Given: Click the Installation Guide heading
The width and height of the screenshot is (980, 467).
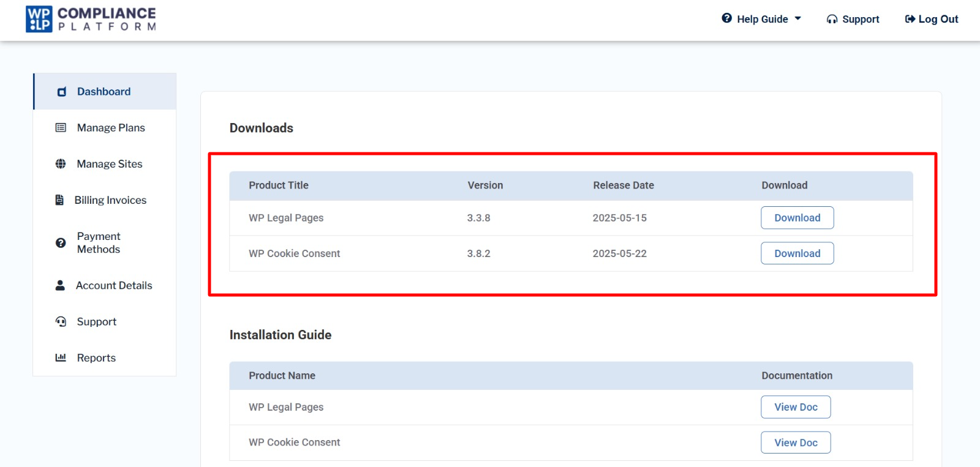Looking at the screenshot, I should [281, 335].
